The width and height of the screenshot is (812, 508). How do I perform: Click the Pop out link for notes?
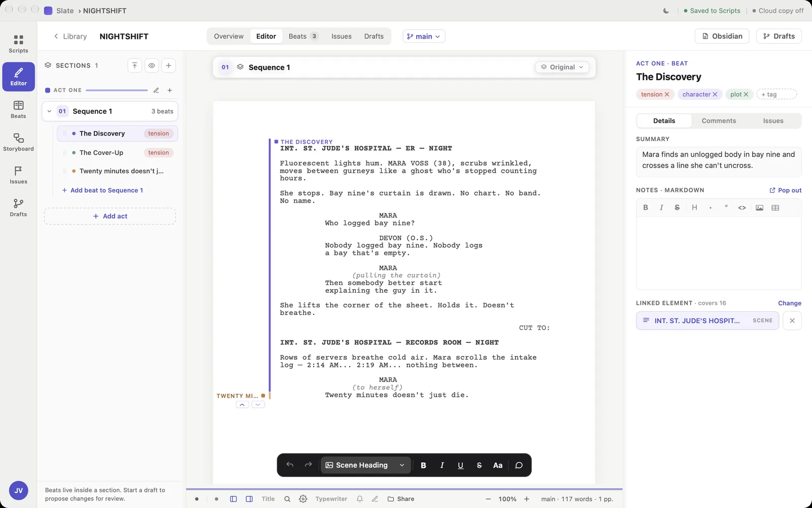pyautogui.click(x=786, y=190)
